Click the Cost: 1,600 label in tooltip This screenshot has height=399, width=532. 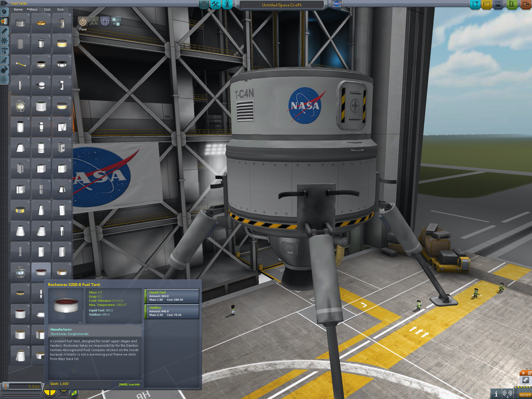[x=59, y=384]
